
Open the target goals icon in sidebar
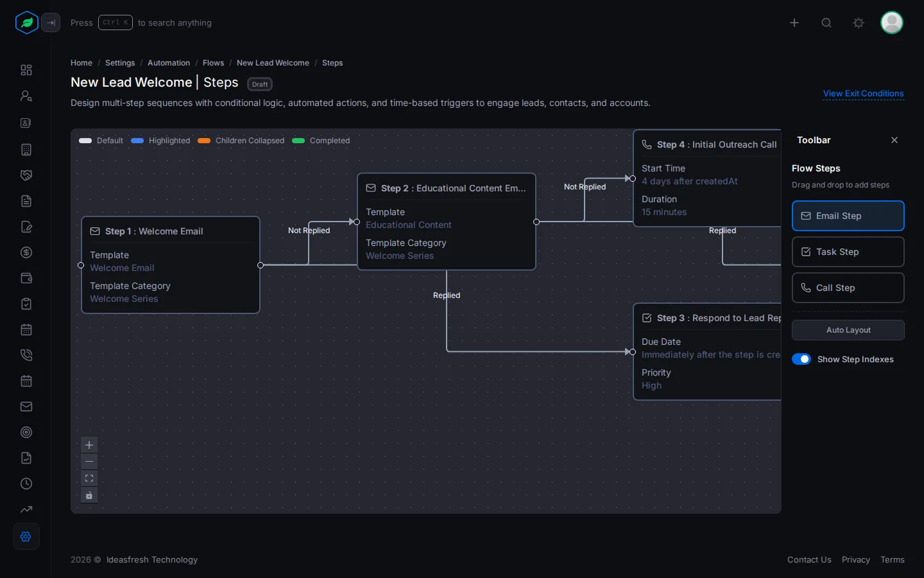[26, 432]
